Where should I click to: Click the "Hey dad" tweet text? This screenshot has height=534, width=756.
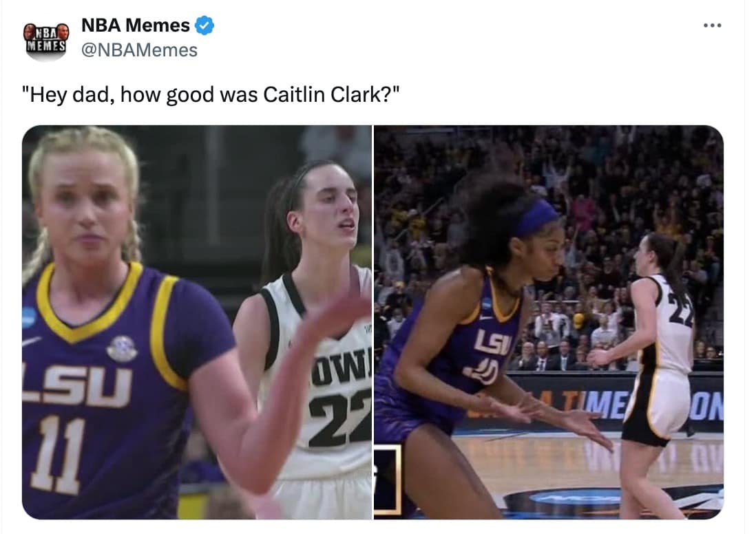(211, 95)
